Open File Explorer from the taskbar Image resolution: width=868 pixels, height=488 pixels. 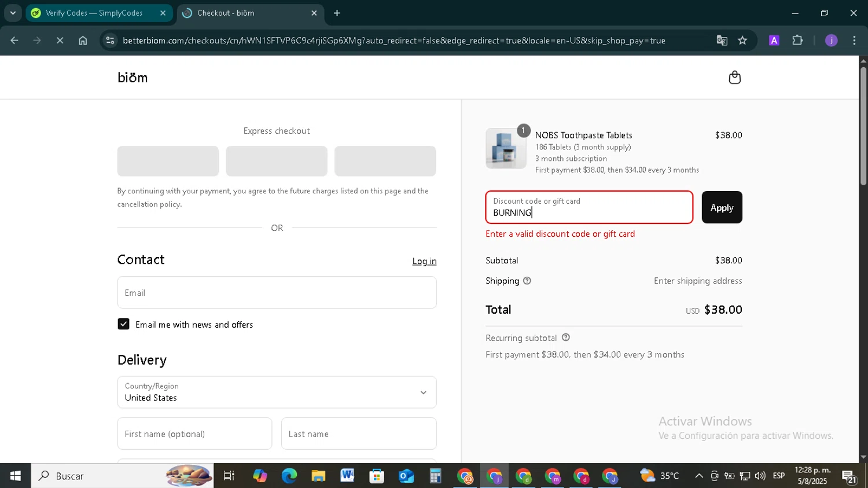click(318, 476)
